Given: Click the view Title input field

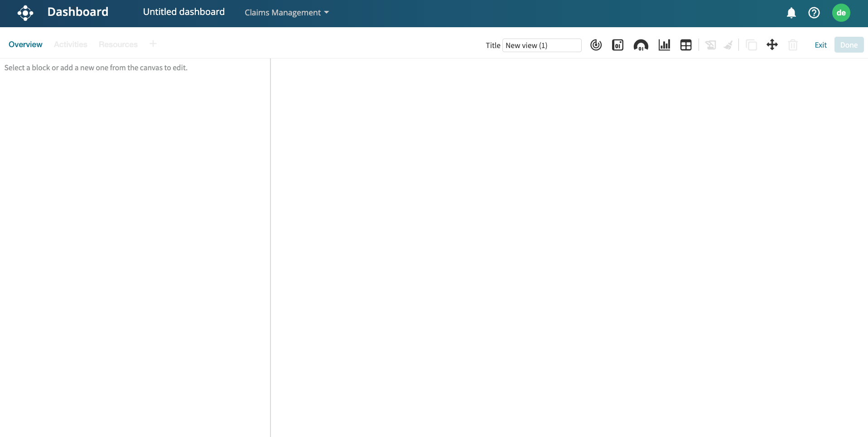Looking at the screenshot, I should click(541, 45).
